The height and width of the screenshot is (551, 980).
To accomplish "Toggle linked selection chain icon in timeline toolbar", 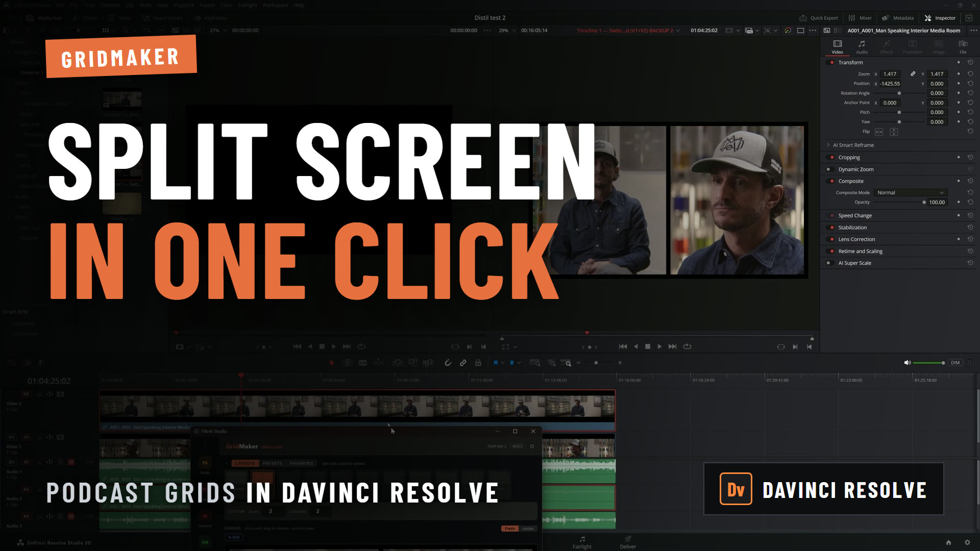I will pos(463,363).
